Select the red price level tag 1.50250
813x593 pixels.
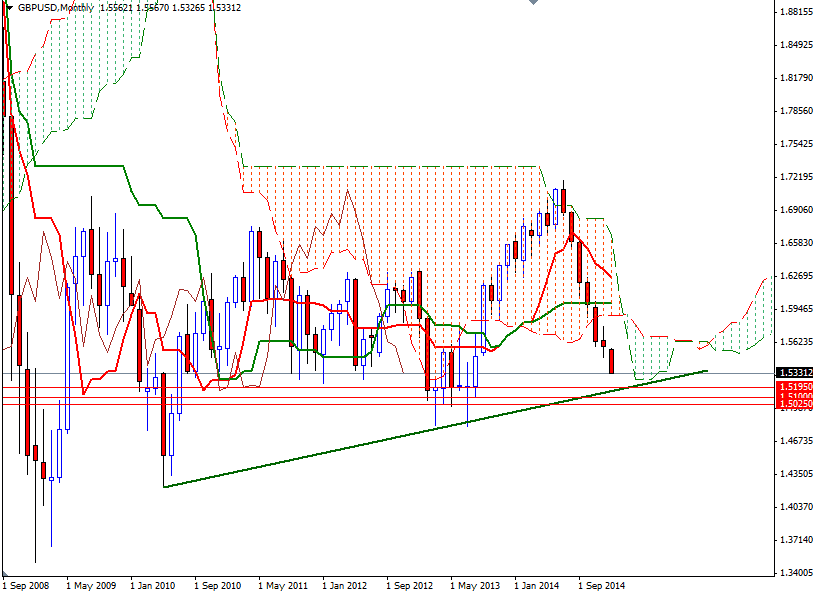coord(794,406)
